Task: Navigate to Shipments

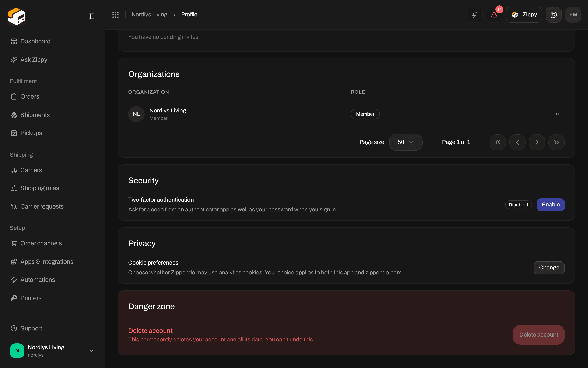Action: [52, 115]
